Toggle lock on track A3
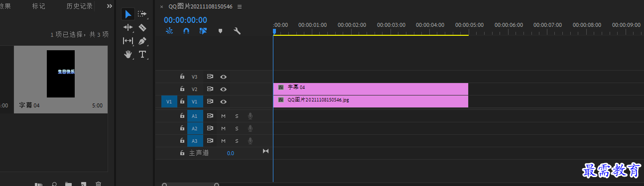Viewport: 644px width, 186px height. pyautogui.click(x=182, y=141)
